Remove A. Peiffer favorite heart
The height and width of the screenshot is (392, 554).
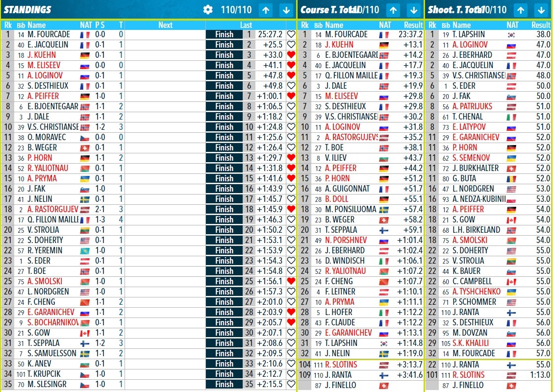click(x=291, y=96)
